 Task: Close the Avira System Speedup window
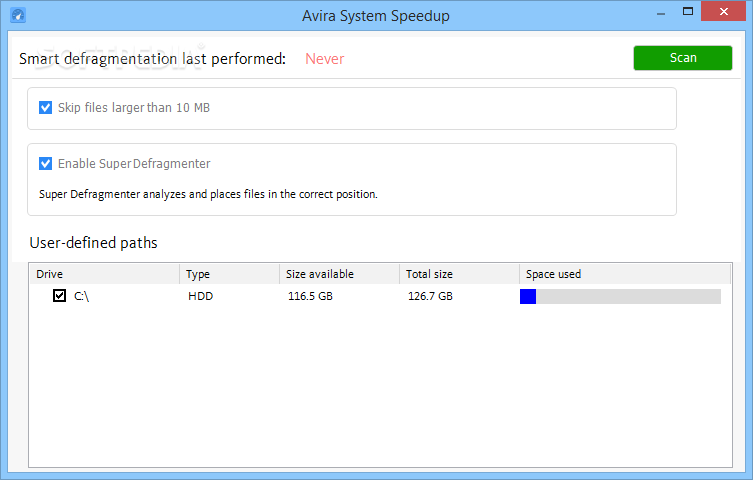click(x=724, y=12)
